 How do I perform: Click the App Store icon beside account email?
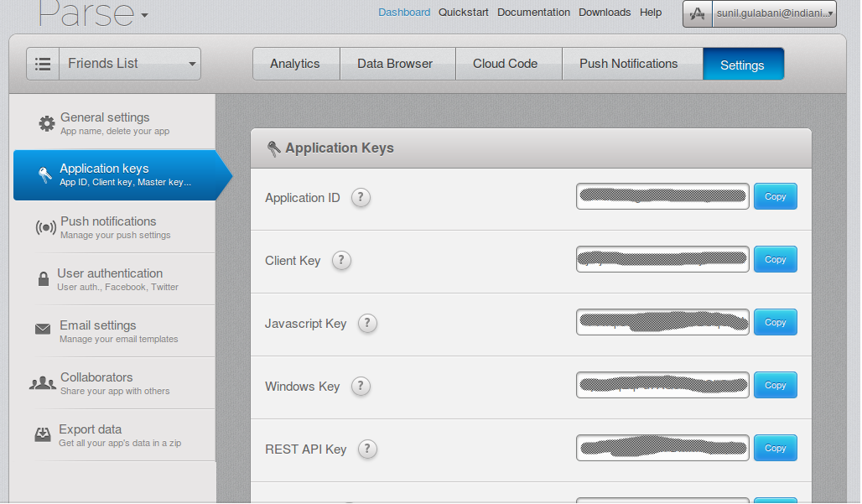coord(698,13)
